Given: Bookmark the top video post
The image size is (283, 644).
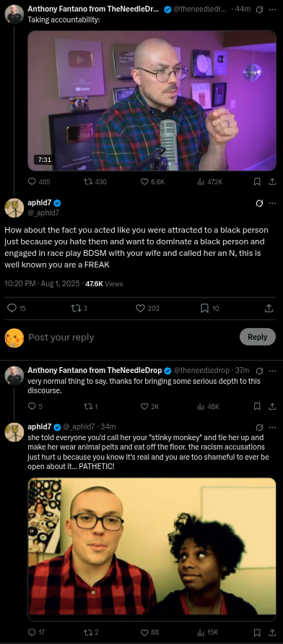Looking at the screenshot, I should pyautogui.click(x=257, y=181).
